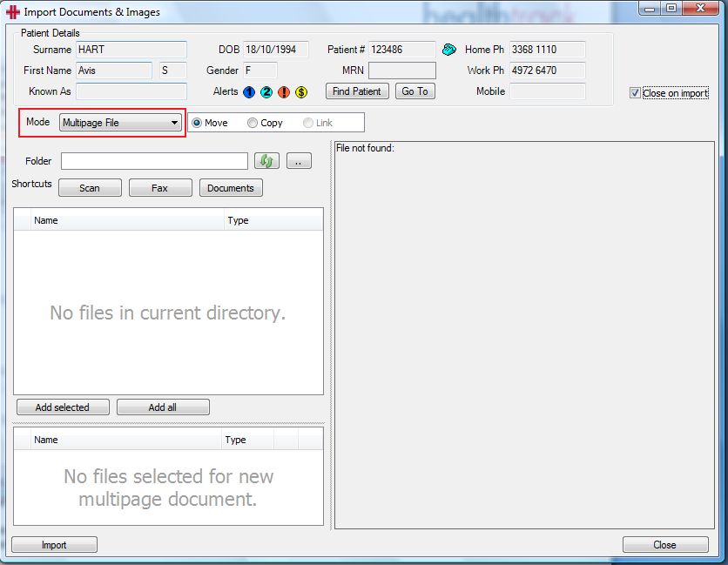The height and width of the screenshot is (565, 728).
Task: Sort directory list by Name column header
Action: tap(128, 220)
